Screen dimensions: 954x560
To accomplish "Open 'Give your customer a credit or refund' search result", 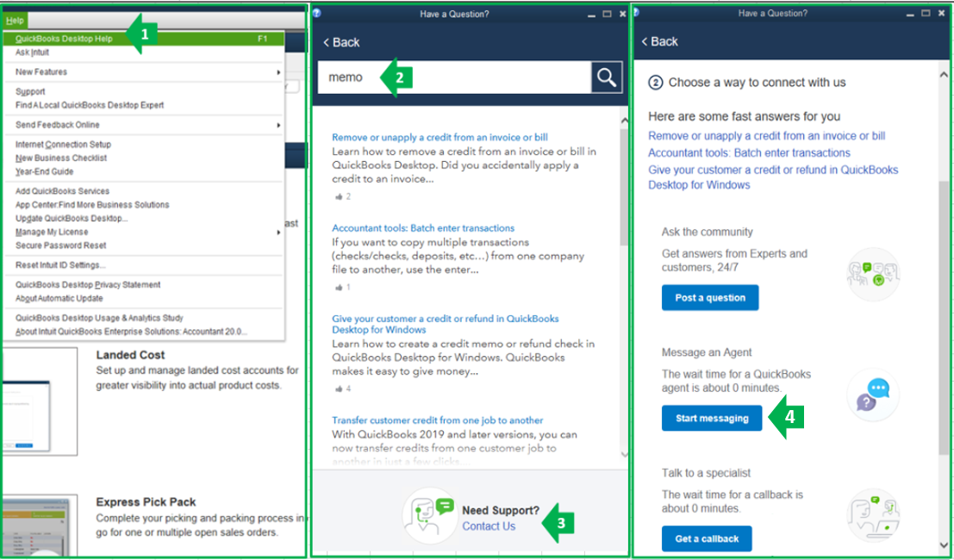I will pos(446,324).
